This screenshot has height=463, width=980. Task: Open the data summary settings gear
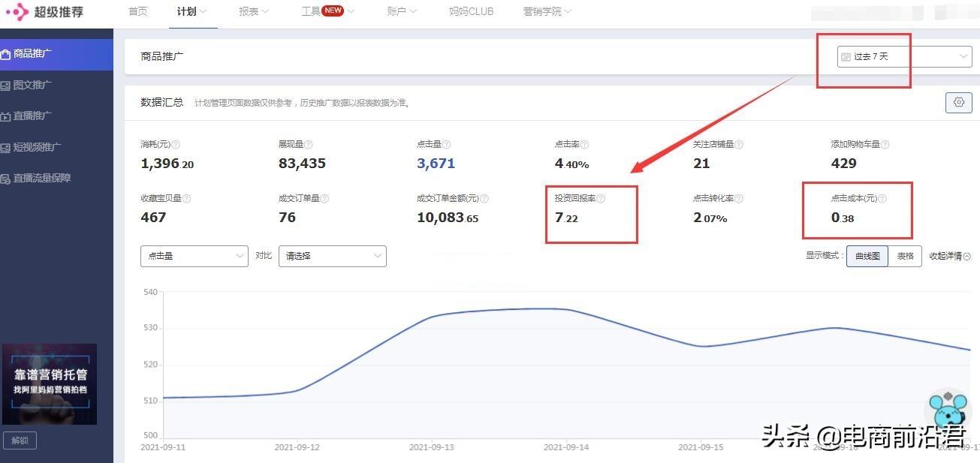pyautogui.click(x=958, y=103)
